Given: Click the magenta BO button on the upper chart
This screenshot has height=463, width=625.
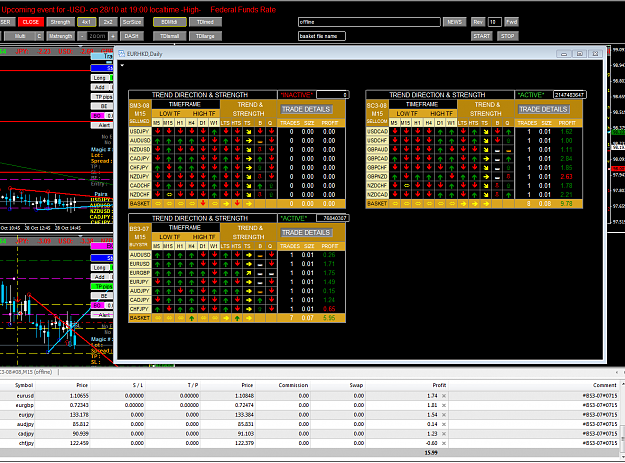Looking at the screenshot, I should pos(98,116).
